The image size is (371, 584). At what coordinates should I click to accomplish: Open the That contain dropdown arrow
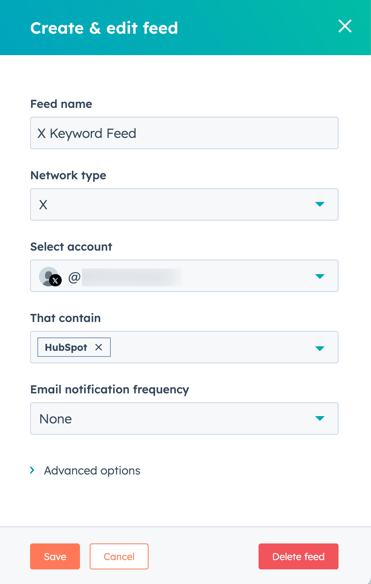coord(320,348)
